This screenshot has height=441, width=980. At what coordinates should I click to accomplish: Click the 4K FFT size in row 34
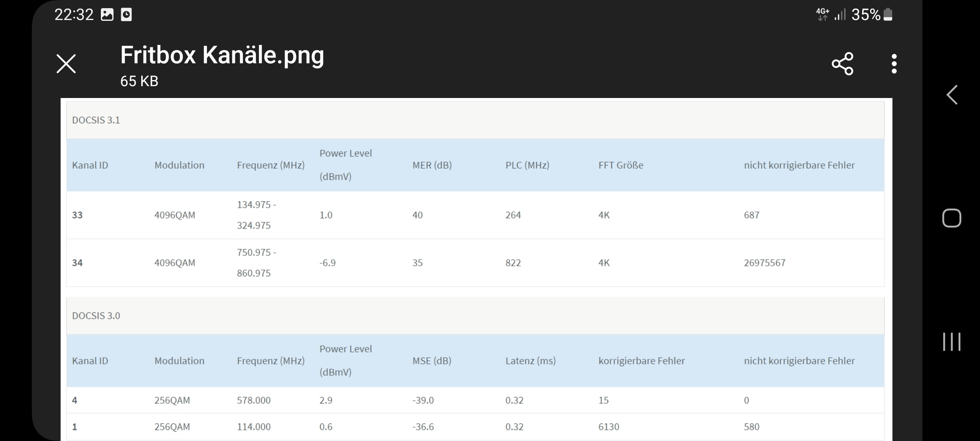(604, 263)
